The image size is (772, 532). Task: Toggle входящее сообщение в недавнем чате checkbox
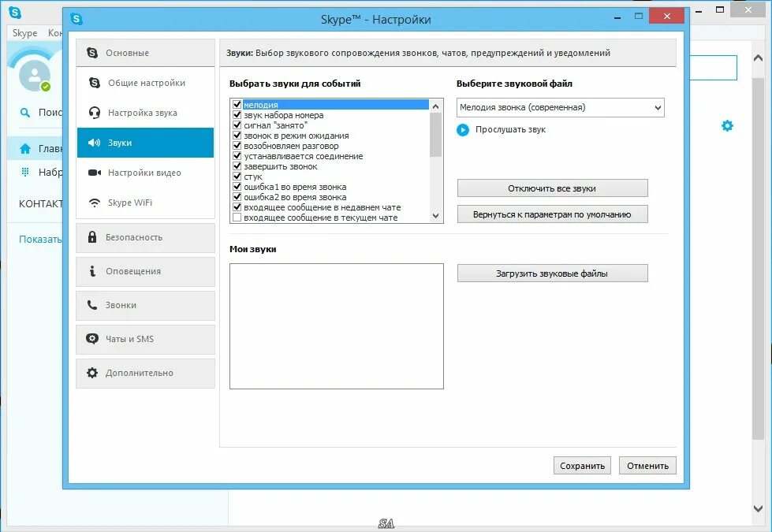point(237,207)
